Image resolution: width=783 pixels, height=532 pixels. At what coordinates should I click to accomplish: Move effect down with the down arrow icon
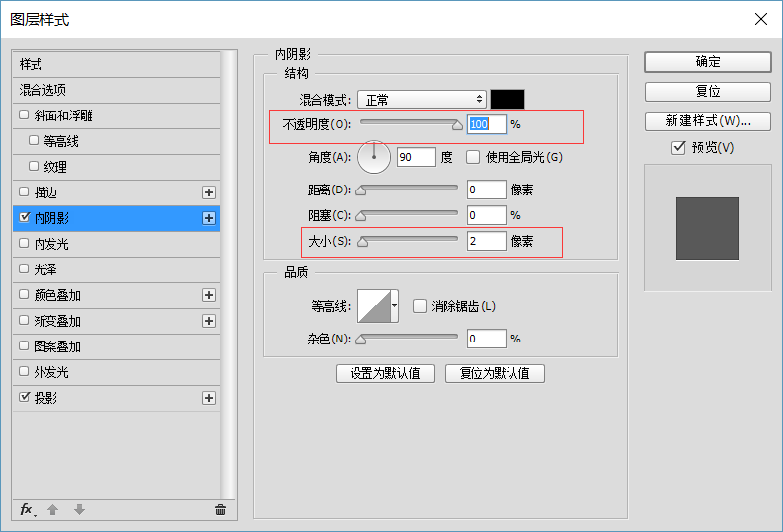(79, 510)
